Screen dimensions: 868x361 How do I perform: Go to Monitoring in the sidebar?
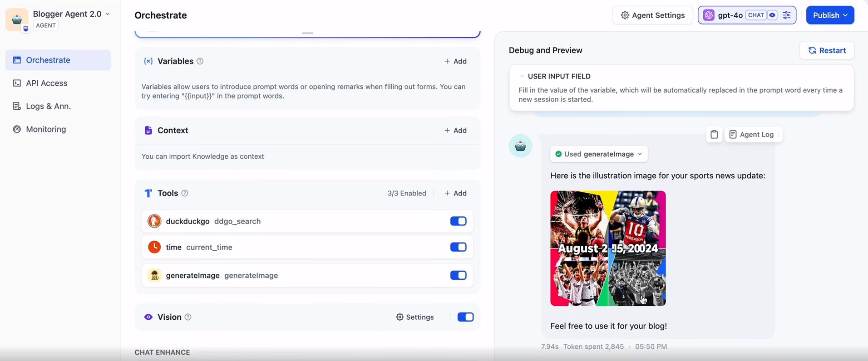(46, 129)
